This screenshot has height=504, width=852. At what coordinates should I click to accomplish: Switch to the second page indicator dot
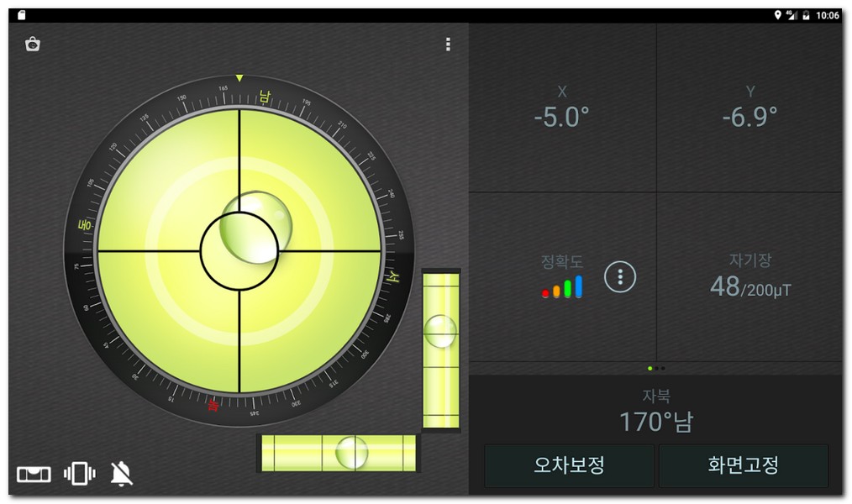click(x=656, y=368)
